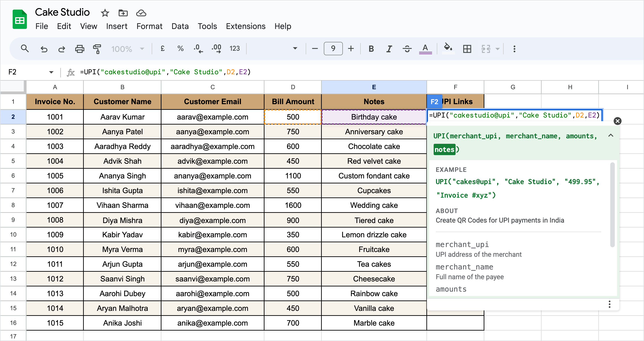Select column E header
The height and width of the screenshot is (341, 644).
(x=374, y=87)
